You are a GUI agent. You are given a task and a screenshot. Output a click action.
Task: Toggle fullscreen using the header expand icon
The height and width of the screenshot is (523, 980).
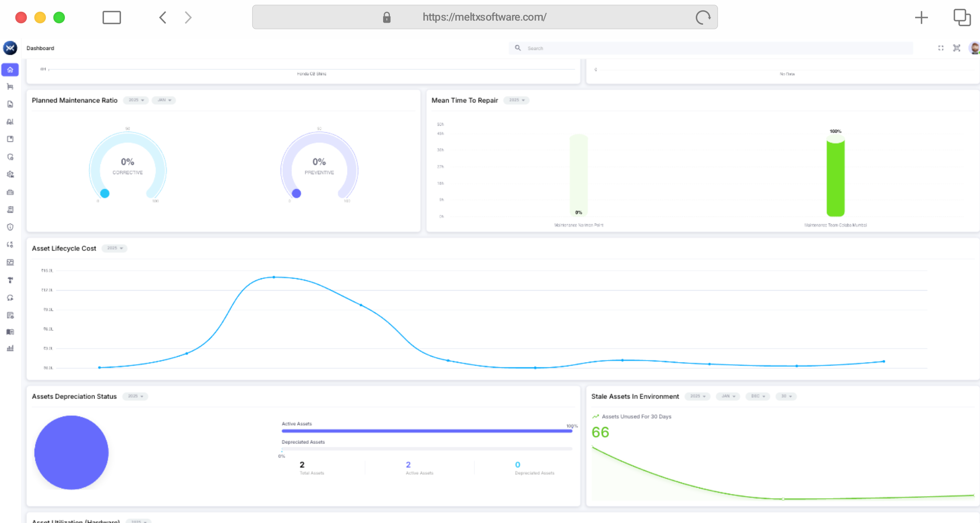[941, 48]
